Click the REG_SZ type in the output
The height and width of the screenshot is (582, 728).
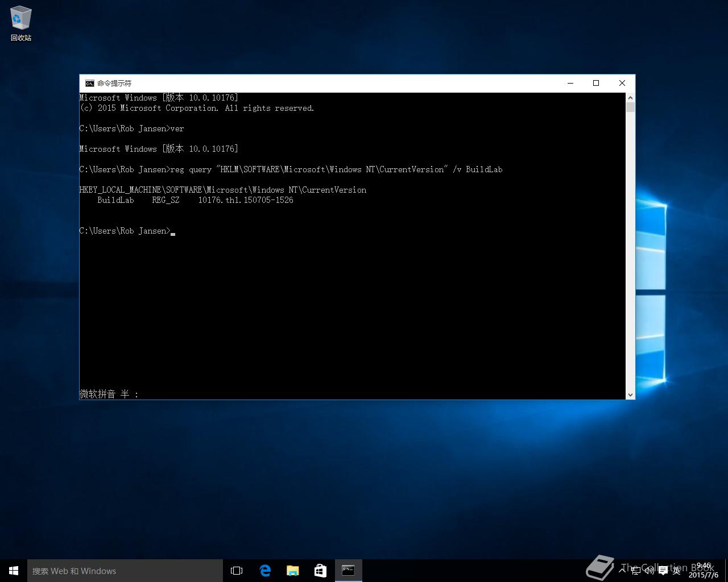coord(166,200)
